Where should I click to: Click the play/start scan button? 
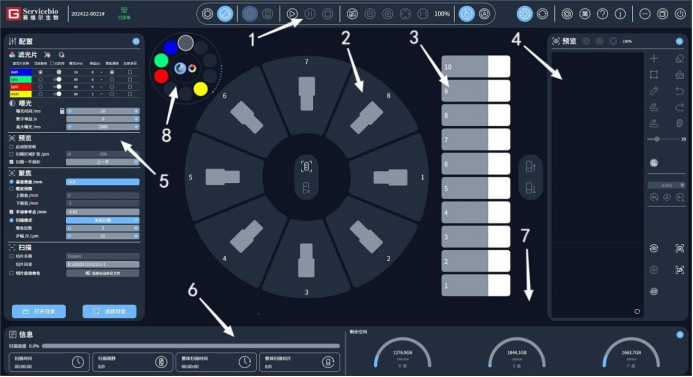292,14
